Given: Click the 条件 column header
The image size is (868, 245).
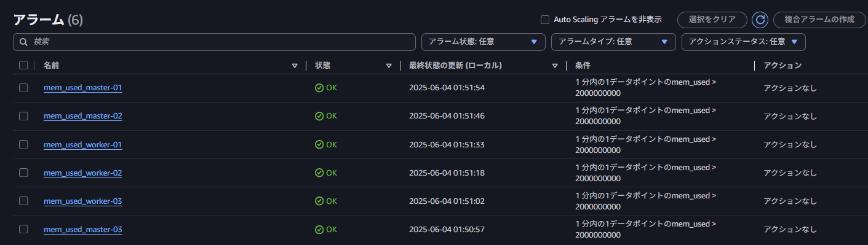Looking at the screenshot, I should 583,65.
